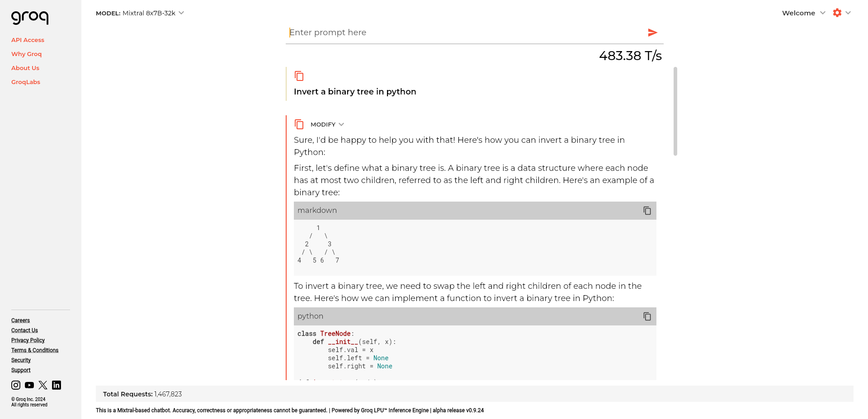
Task: Open the settings gear icon
Action: pyautogui.click(x=837, y=13)
